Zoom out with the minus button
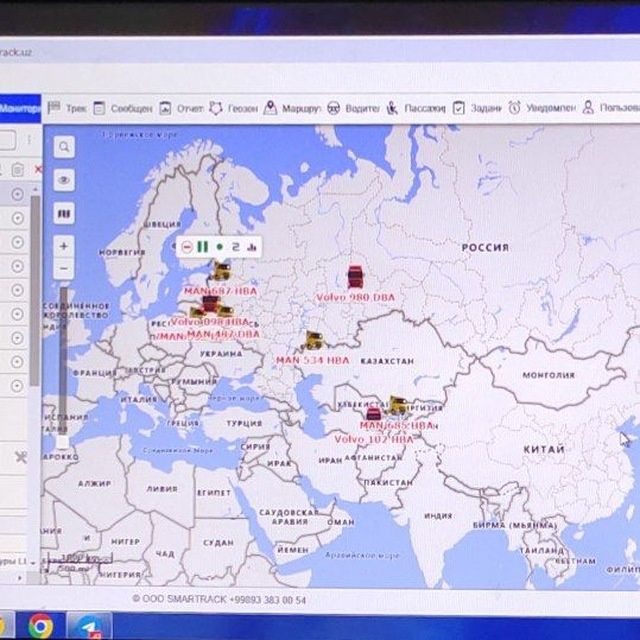Image resolution: width=640 pixels, height=640 pixels. coord(64,269)
